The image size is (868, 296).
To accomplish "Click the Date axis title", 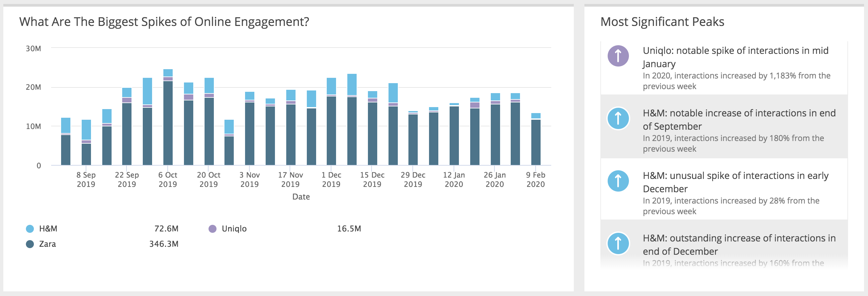I will tap(301, 197).
